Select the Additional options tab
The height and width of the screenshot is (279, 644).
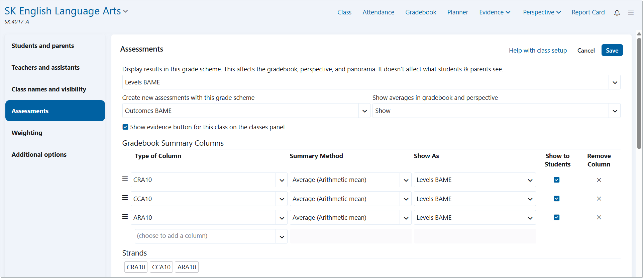(55, 154)
